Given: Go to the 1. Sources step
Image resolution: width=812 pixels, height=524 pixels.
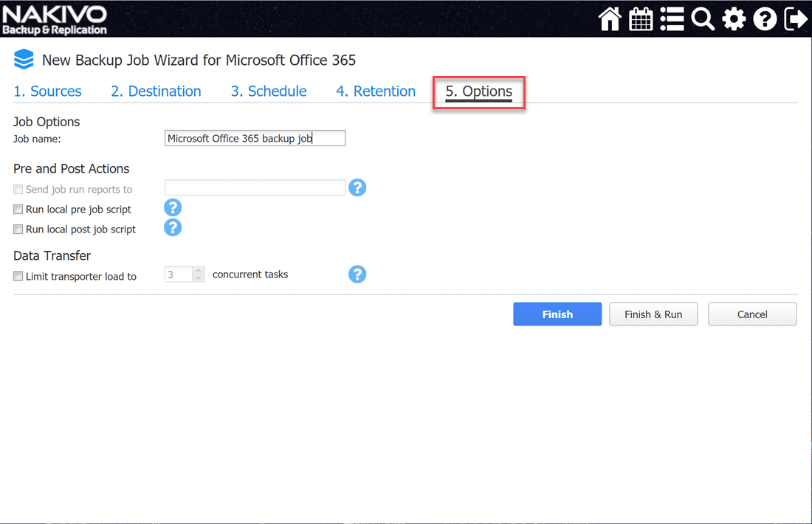Looking at the screenshot, I should tap(48, 91).
